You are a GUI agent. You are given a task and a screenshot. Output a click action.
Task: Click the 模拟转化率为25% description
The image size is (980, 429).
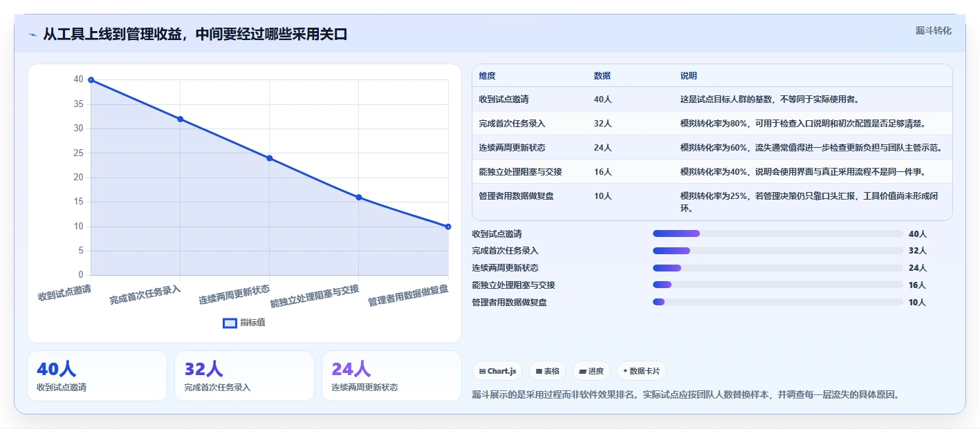coord(809,202)
